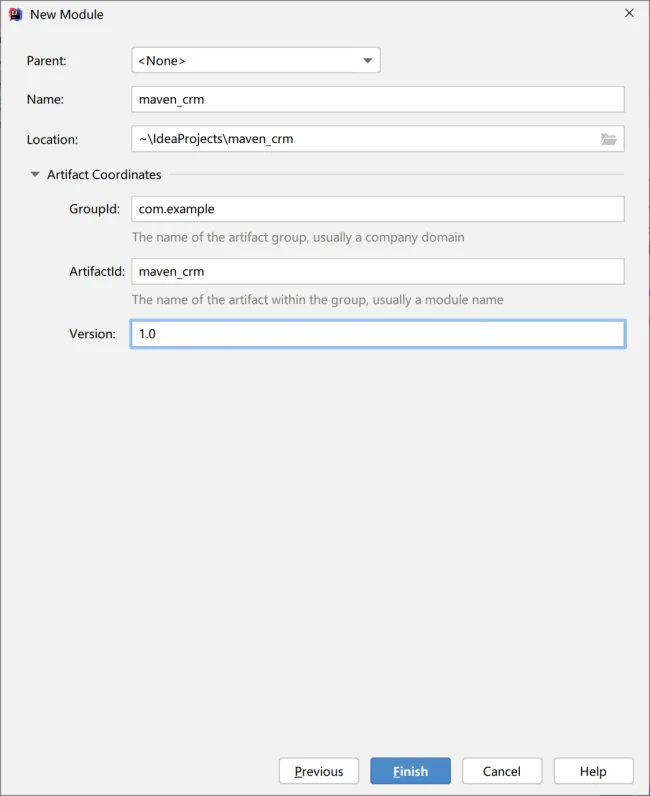Click the ArtifactId description hint text
Image resolution: width=650 pixels, height=796 pixels.
coord(317,300)
